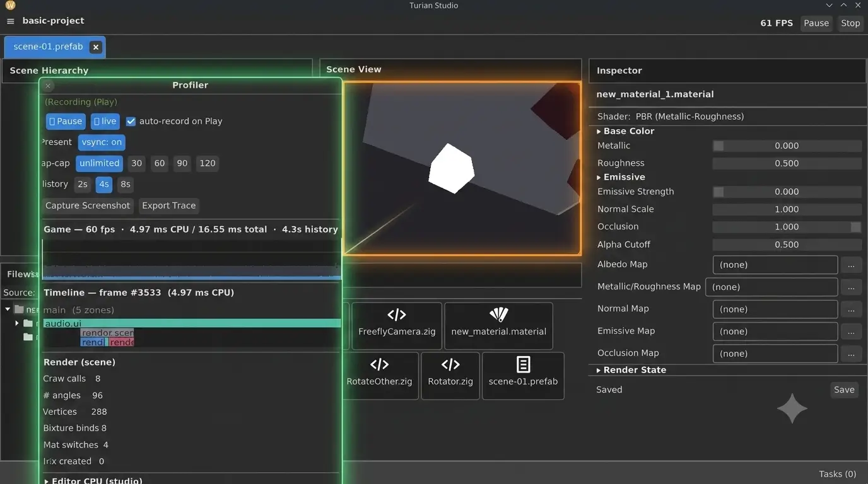Open the scene-01.prefab asset
Screen dimensions: 868x484
(x=523, y=375)
